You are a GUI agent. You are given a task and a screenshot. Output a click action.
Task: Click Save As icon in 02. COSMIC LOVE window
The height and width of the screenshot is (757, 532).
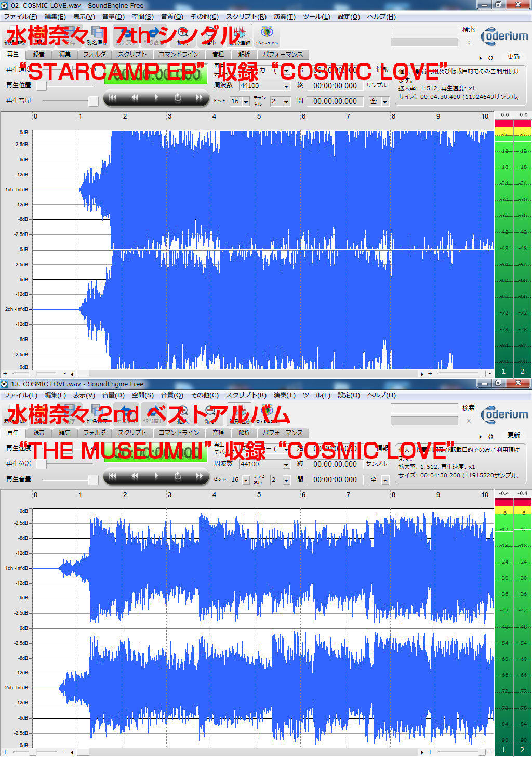point(97,35)
